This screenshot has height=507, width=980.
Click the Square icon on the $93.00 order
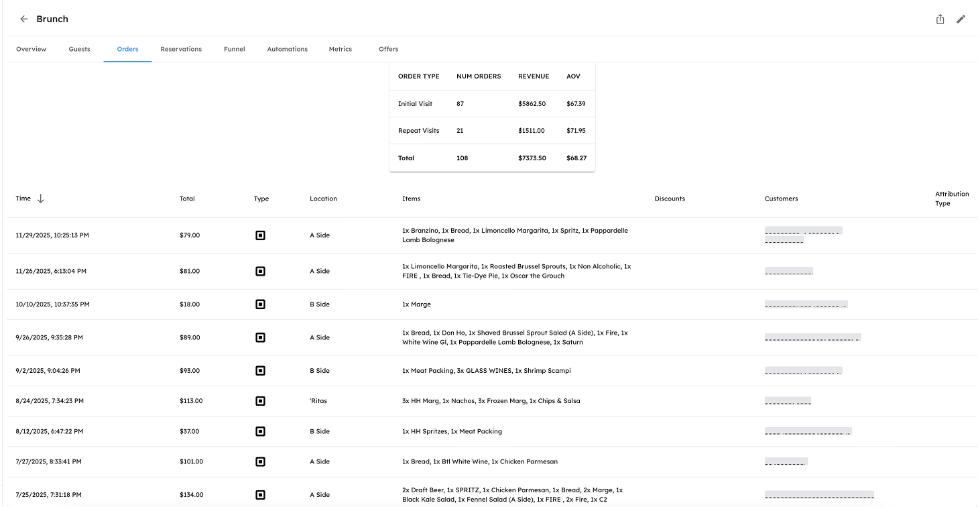pos(261,371)
